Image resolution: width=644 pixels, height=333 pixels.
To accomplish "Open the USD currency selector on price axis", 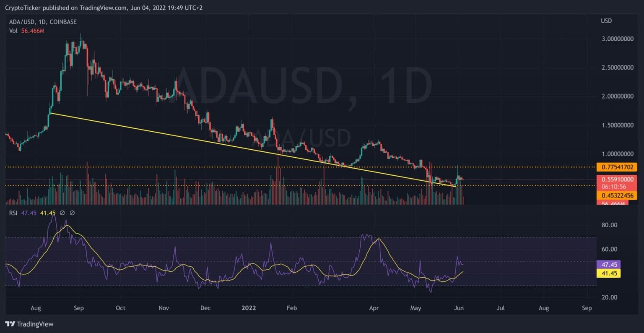I will pos(606,21).
